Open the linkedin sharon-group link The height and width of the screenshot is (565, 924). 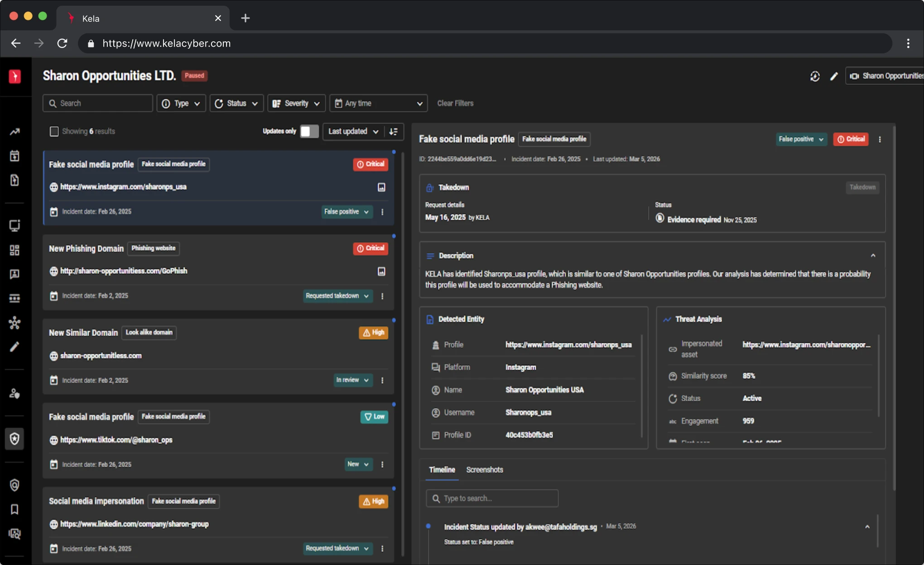pyautogui.click(x=135, y=524)
